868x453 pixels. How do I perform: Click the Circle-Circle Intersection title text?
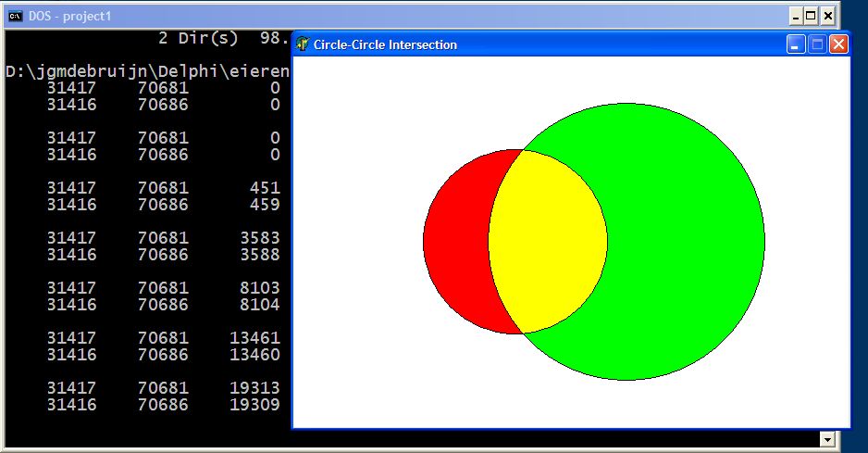coord(385,44)
